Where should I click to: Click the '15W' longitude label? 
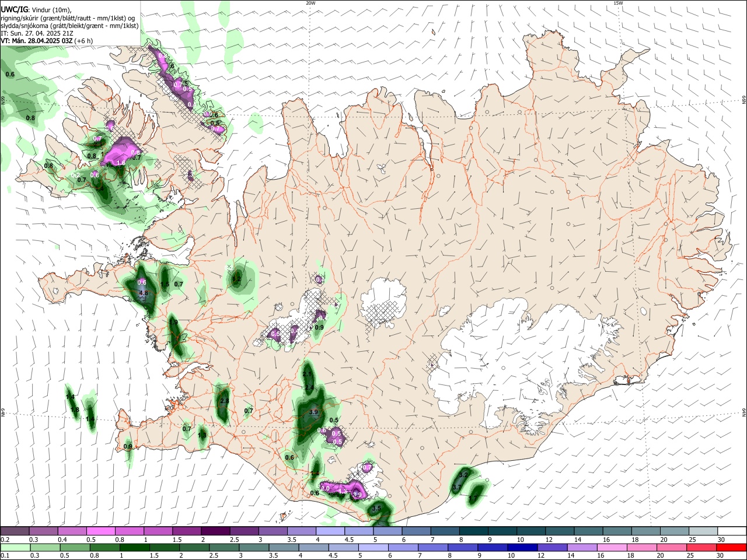point(618,3)
